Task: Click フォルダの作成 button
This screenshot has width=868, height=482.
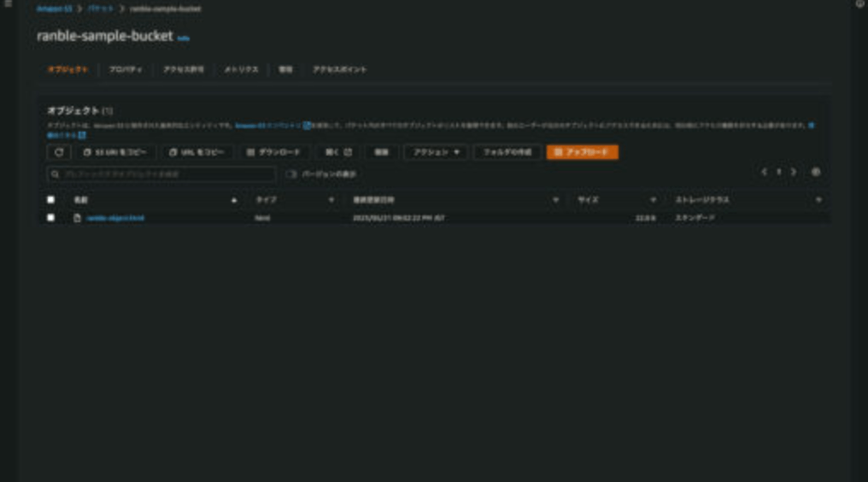Action: pyautogui.click(x=507, y=152)
